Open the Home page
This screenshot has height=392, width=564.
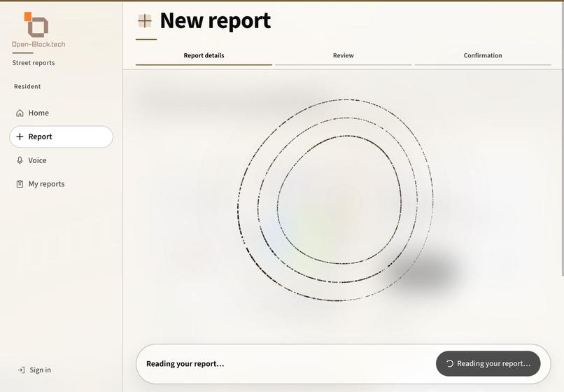61,113
